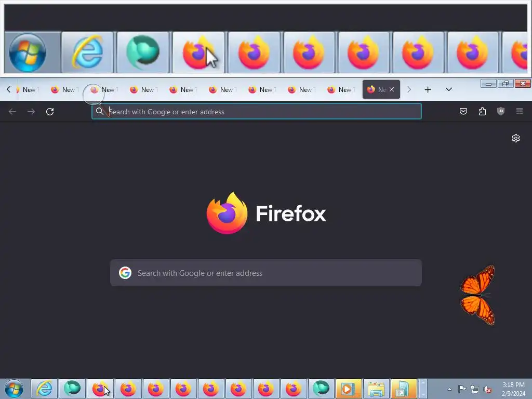
Task: Click the Firefox taskbar button under the cursor
Action: tap(100, 389)
